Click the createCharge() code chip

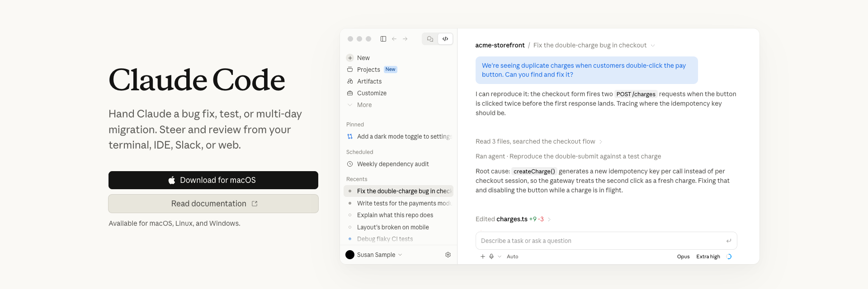534,171
